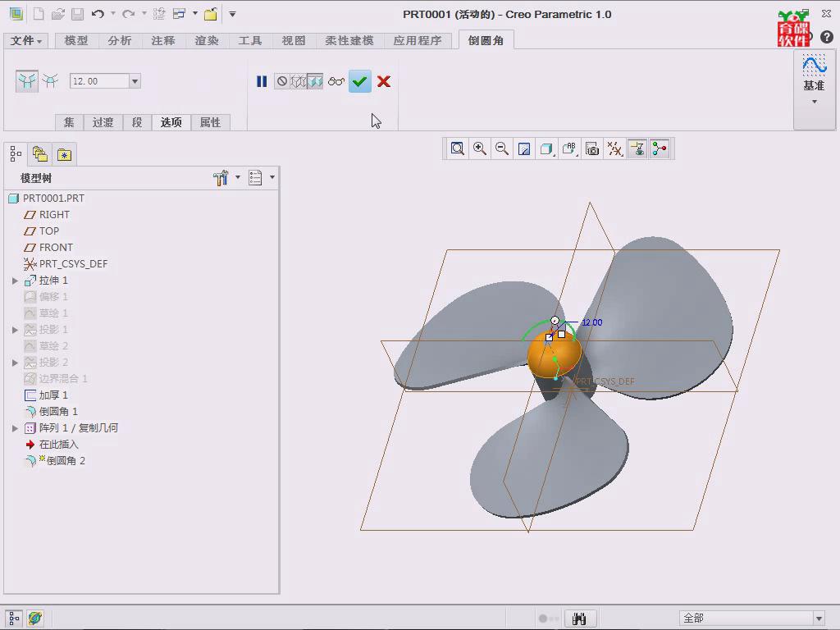Click the Redo arrow icon

[x=129, y=15]
